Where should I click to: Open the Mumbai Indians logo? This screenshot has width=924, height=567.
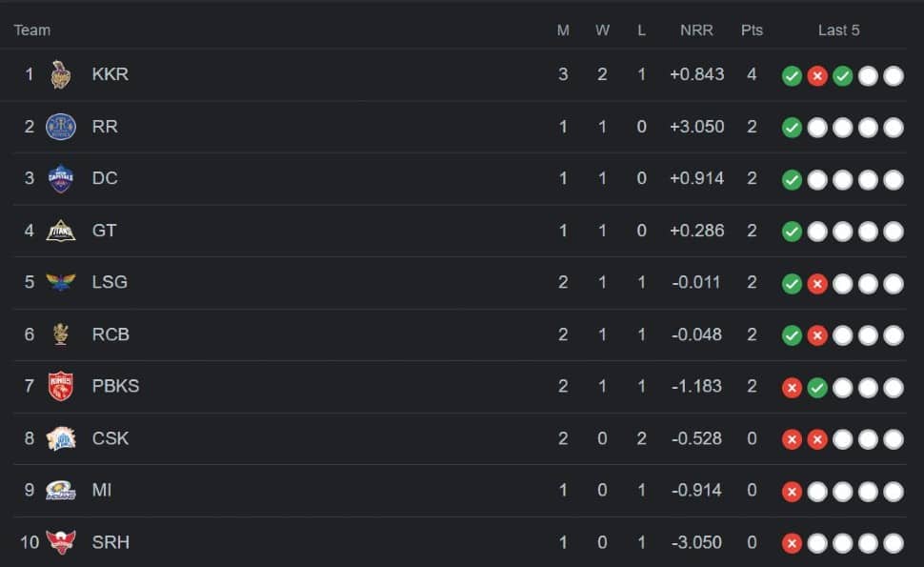(x=61, y=491)
